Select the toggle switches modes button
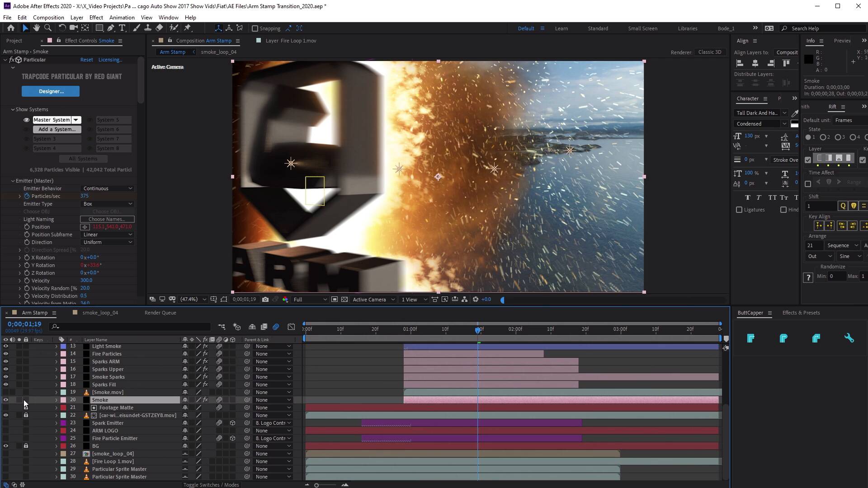 pos(210,484)
